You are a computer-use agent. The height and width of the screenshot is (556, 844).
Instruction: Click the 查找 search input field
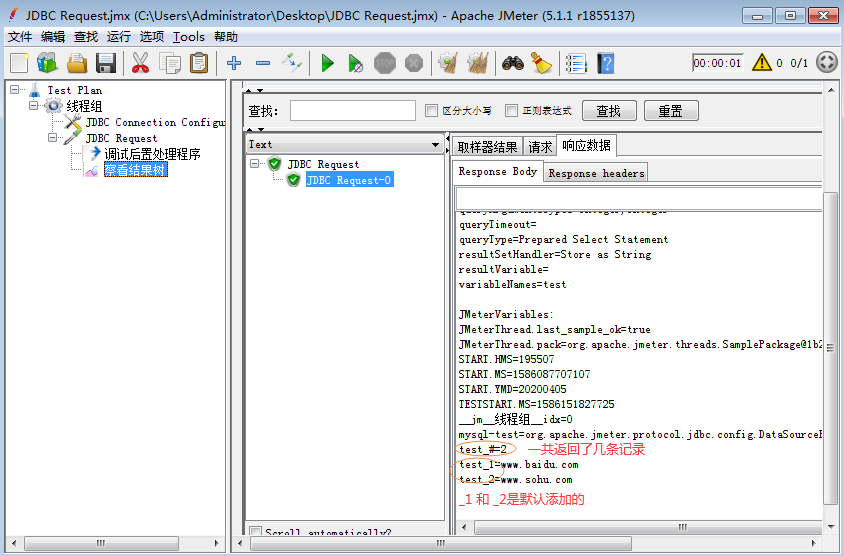click(x=353, y=110)
